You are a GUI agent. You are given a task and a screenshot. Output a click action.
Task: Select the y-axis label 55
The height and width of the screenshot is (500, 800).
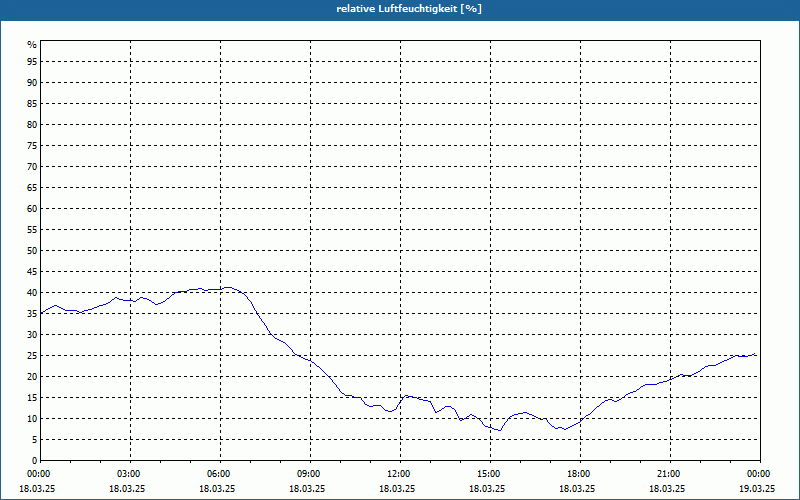[x=32, y=230]
